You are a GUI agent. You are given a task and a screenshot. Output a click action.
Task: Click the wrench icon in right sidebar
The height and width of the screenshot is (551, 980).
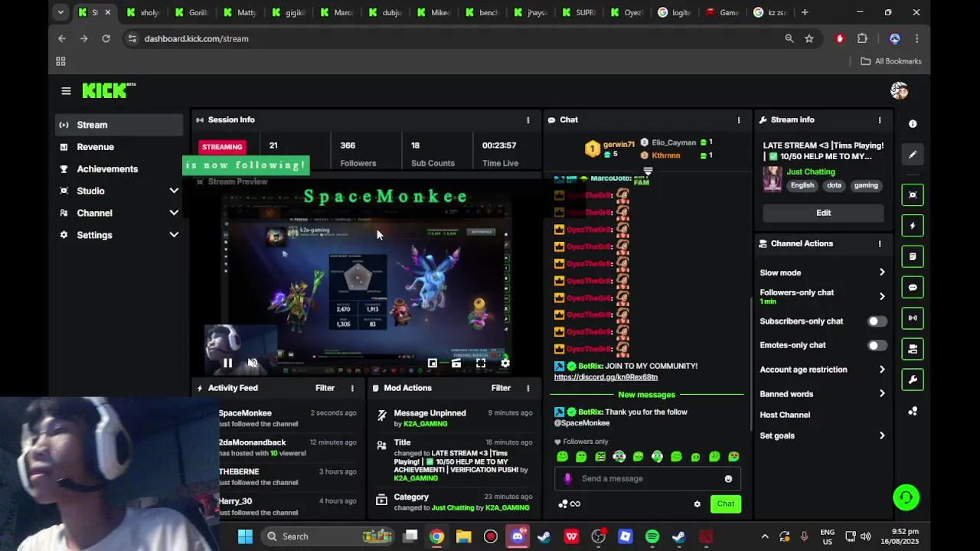pos(913,380)
